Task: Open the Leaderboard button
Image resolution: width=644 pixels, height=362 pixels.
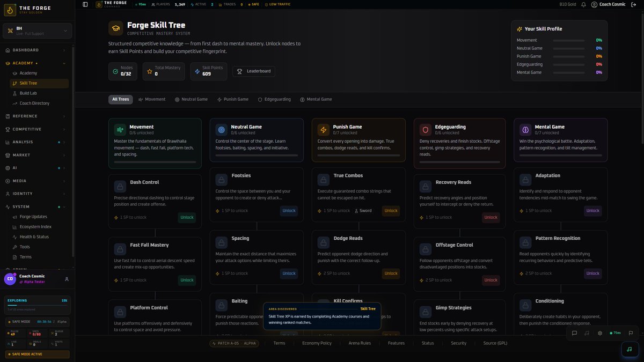Action: click(254, 71)
